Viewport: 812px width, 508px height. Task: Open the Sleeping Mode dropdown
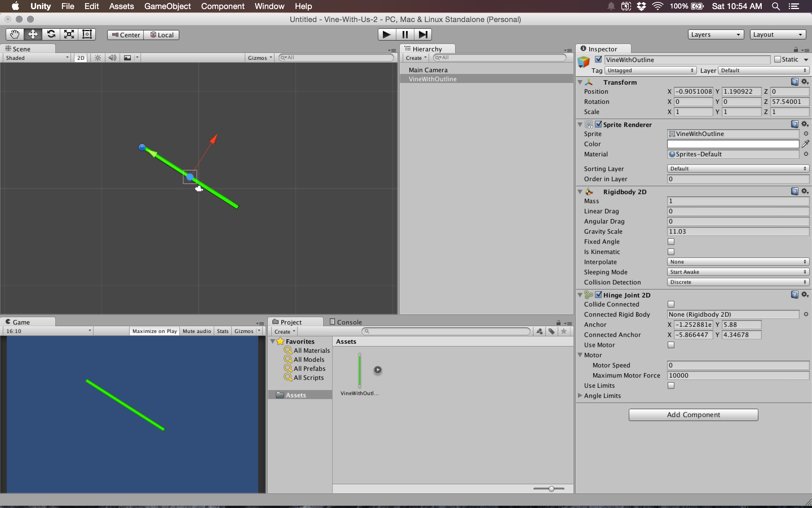(x=738, y=272)
